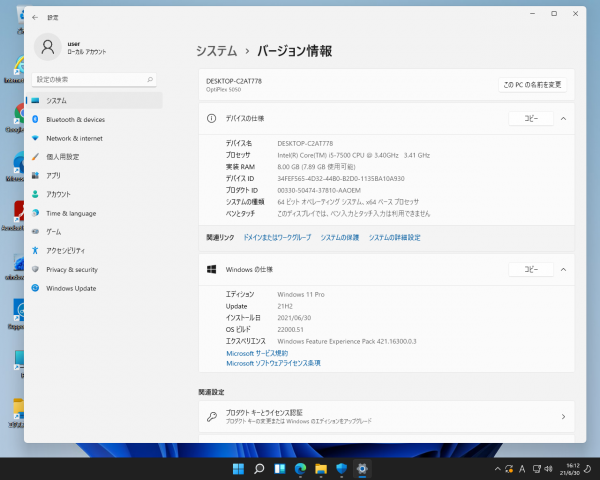This screenshot has width=600, height=480.
Task: Open File Explorer from taskbar
Action: click(x=321, y=469)
